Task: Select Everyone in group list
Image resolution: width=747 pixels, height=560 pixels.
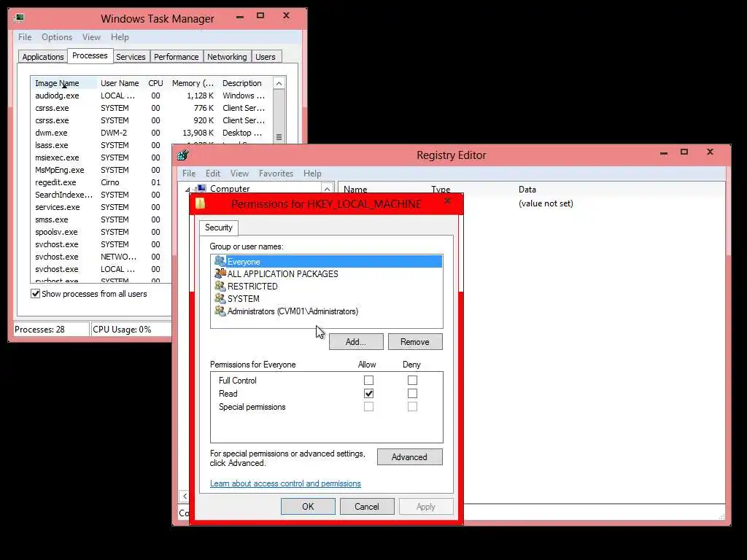Action: coord(328,262)
